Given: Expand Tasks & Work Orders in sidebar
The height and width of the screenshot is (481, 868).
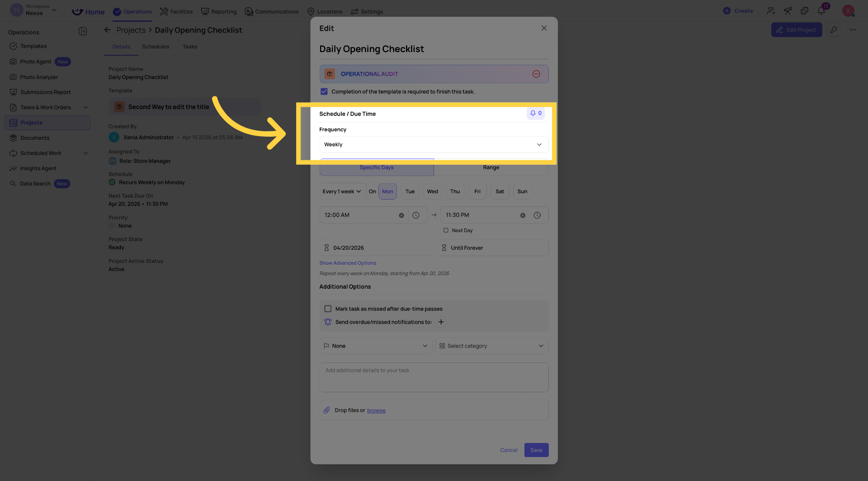Looking at the screenshot, I should (x=86, y=108).
